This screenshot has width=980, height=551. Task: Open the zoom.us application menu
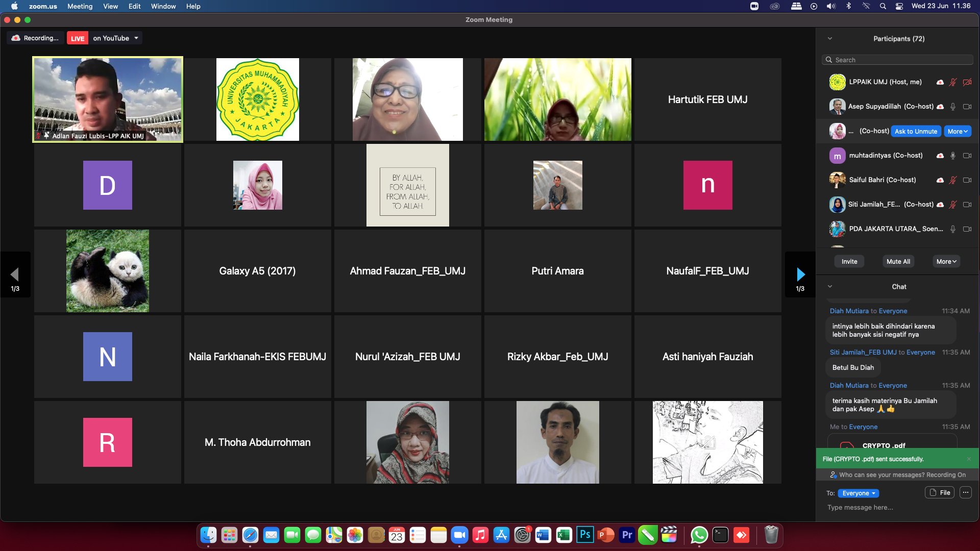tap(43, 6)
